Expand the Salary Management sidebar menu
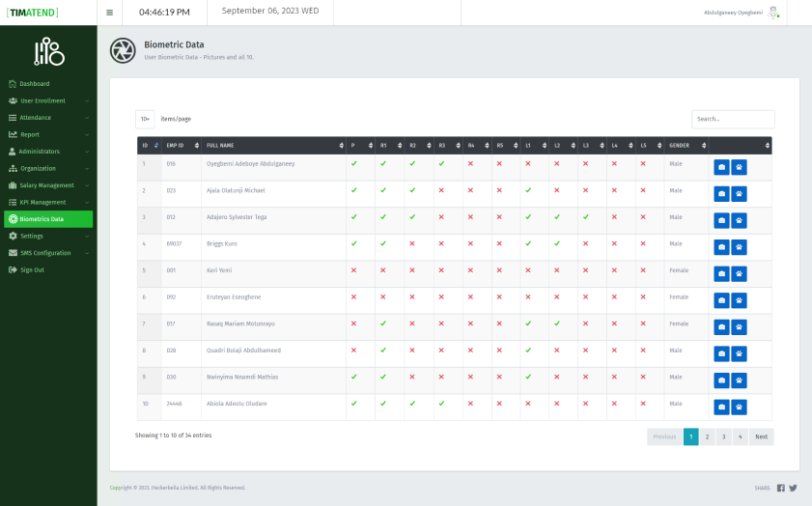Image resolution: width=812 pixels, height=506 pixels. [x=47, y=185]
